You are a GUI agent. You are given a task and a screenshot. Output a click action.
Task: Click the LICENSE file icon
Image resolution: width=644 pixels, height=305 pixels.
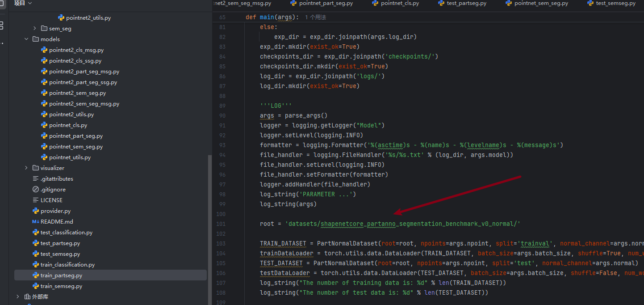36,200
